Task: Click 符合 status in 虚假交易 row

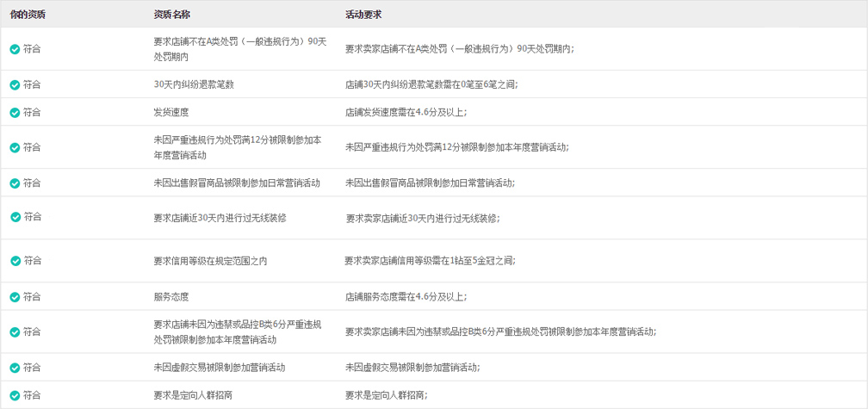Action: point(32,368)
